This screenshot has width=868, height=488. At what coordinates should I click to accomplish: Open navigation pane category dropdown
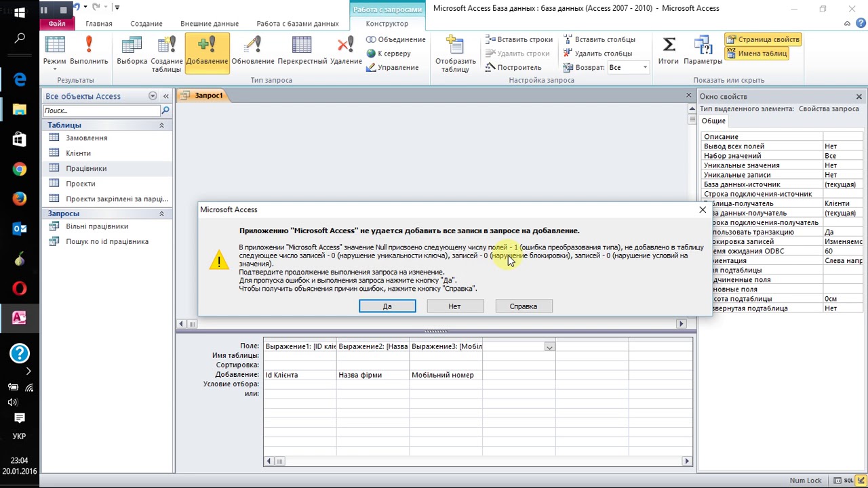(153, 96)
